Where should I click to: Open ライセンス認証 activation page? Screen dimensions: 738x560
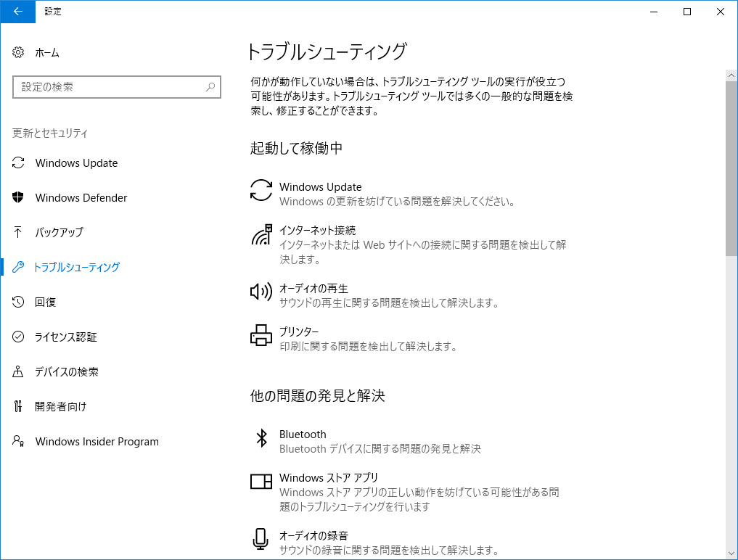[x=65, y=337]
